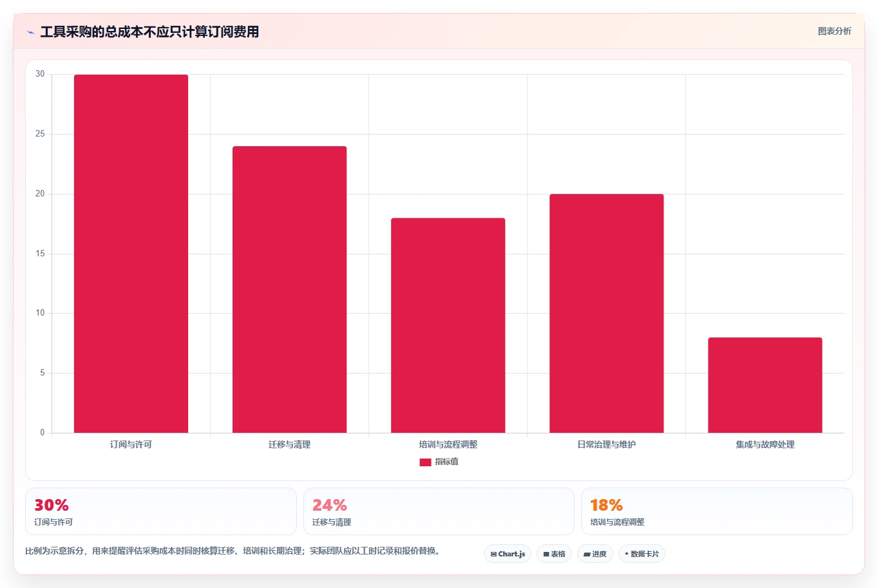This screenshot has height=588, width=878.
Task: Open the 18% 培训与流程调整 data card
Action: (x=716, y=511)
